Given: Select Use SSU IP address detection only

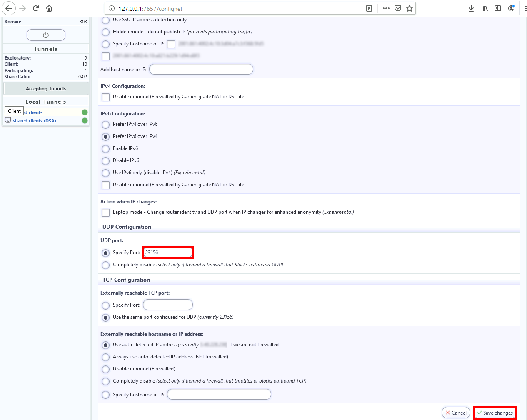Looking at the screenshot, I should pos(106,20).
